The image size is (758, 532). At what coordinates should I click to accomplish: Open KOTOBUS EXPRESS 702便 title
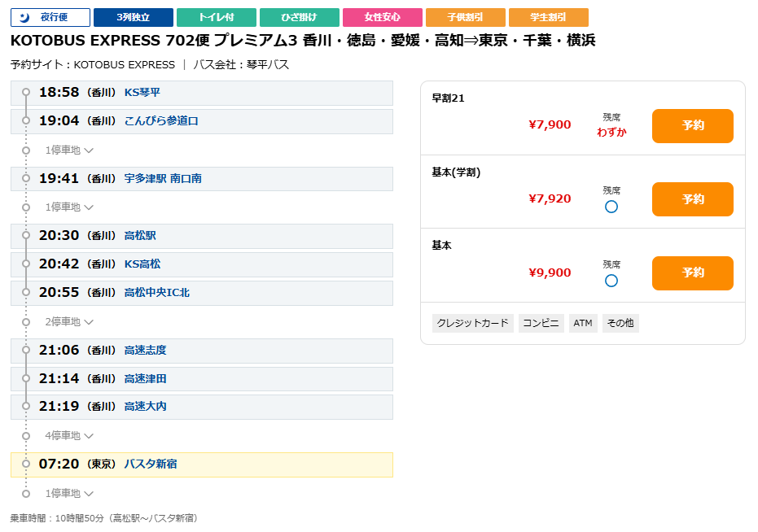(303, 41)
